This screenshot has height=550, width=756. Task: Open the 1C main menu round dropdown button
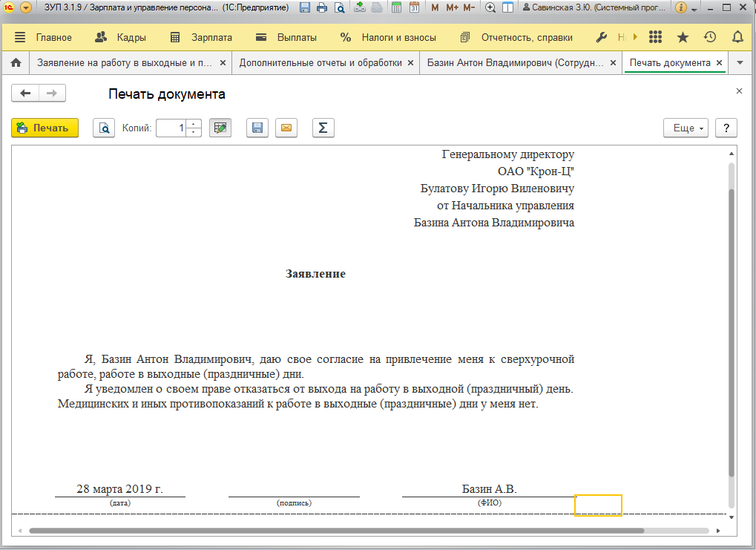click(x=25, y=7)
